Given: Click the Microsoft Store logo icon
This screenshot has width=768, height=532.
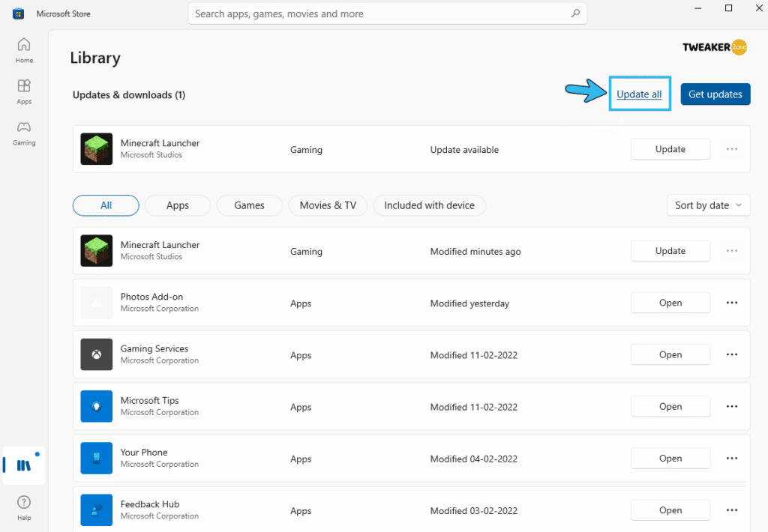Looking at the screenshot, I should coord(19,13).
